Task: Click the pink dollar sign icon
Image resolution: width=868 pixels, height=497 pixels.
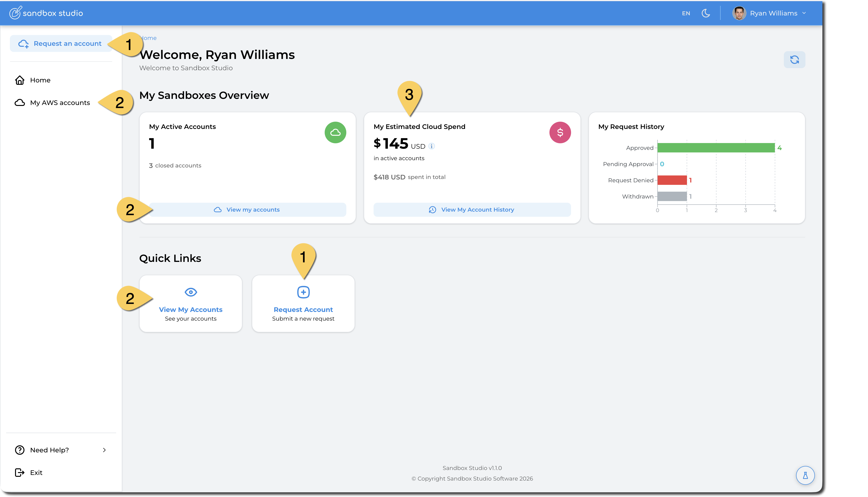Action: [560, 132]
